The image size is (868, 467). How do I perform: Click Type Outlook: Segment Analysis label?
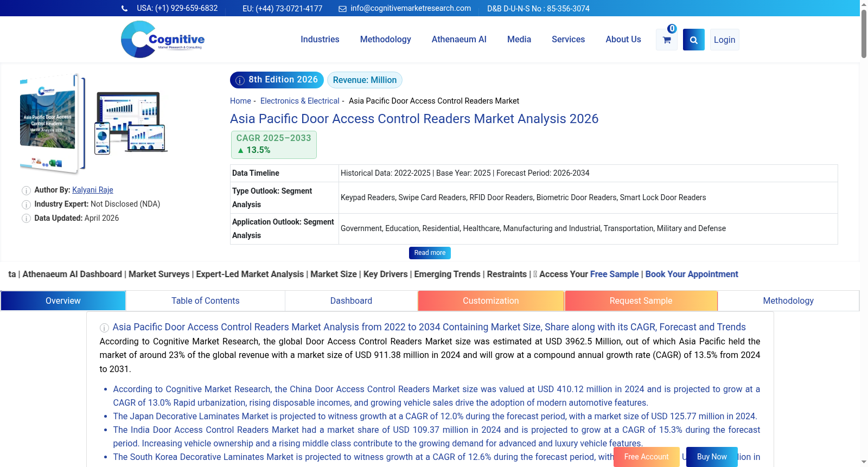[272, 197]
